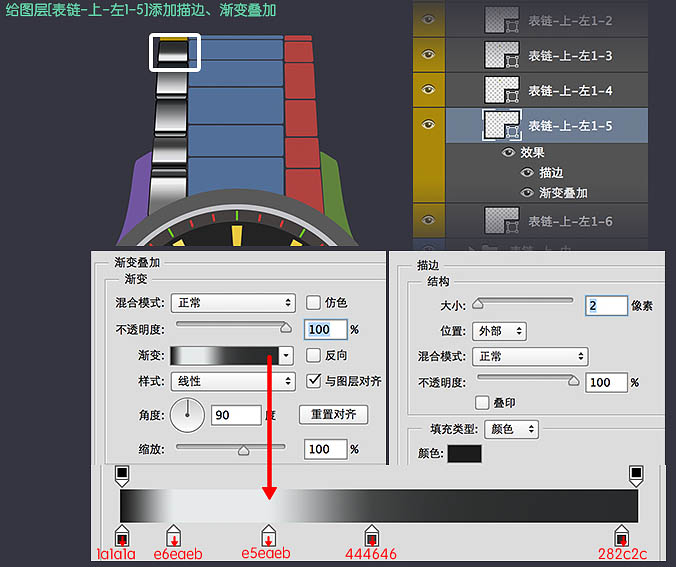This screenshot has height=567, width=676.
Task: Toggle visibility of layer 表链-上-左1-6
Action: click(428, 220)
